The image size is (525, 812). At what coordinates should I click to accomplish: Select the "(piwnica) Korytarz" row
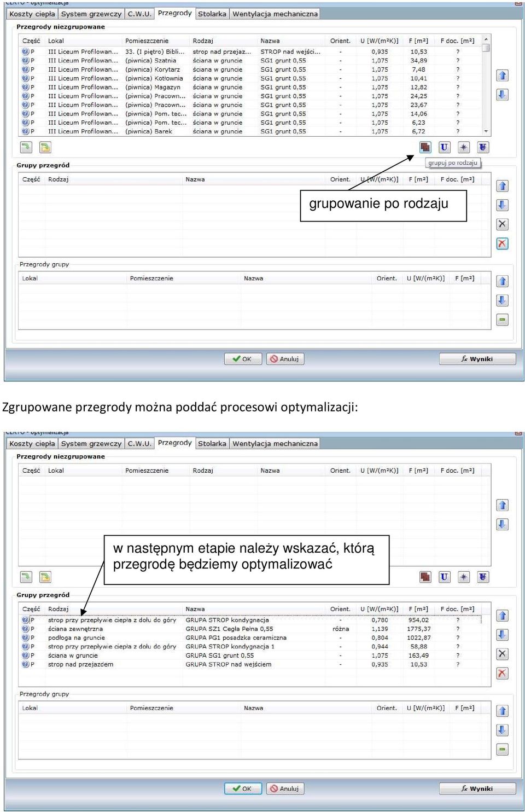pyautogui.click(x=252, y=69)
